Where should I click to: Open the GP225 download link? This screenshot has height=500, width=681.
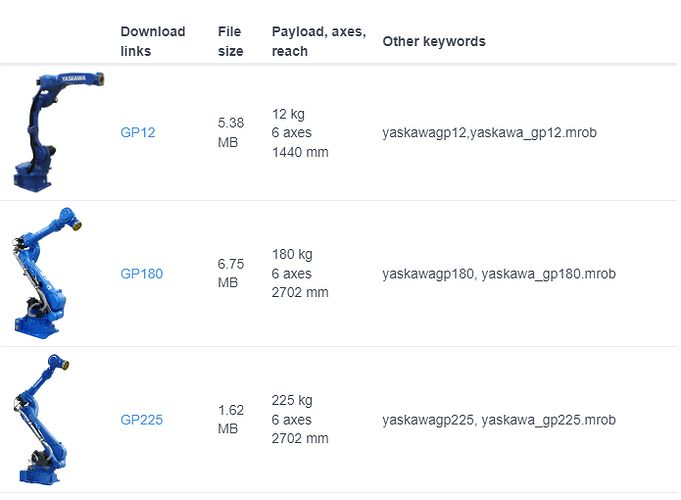[142, 420]
